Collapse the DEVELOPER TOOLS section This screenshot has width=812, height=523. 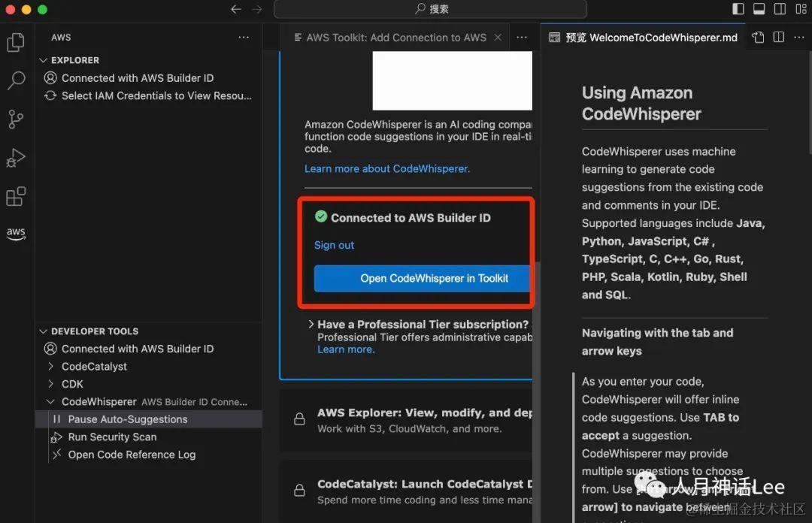click(x=44, y=331)
